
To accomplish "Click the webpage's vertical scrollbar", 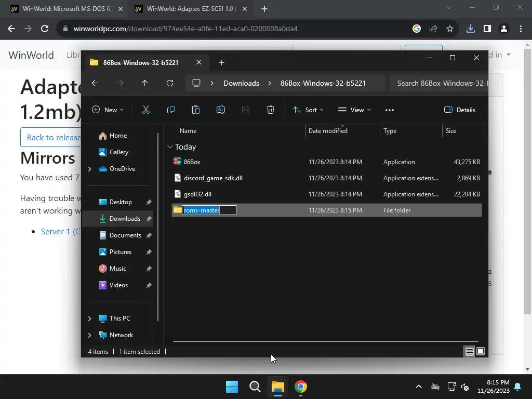I will pyautogui.click(x=527, y=182).
